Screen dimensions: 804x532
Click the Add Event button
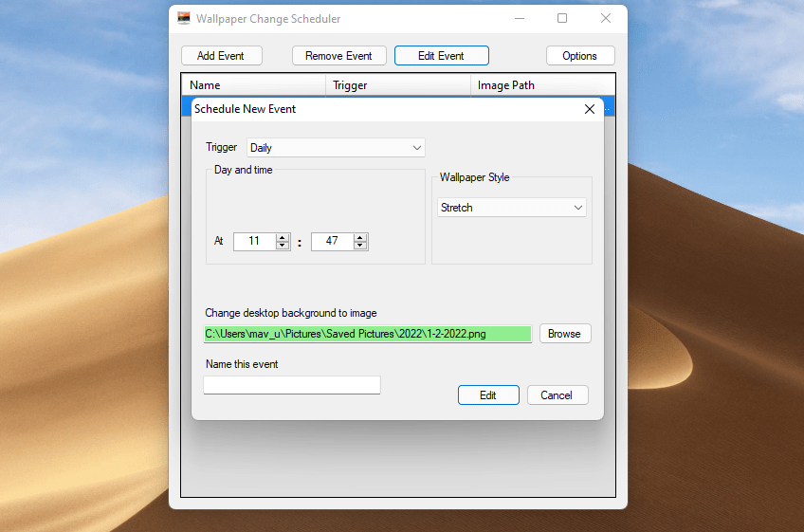(222, 55)
